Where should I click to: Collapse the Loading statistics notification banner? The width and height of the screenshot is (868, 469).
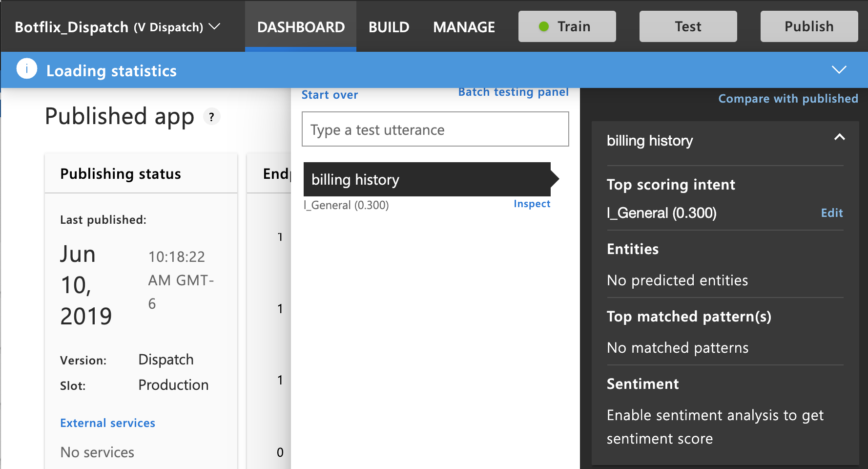pyautogui.click(x=840, y=70)
